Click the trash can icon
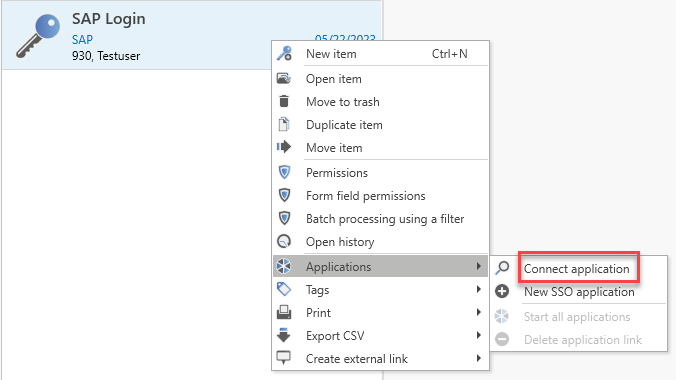 click(x=284, y=101)
